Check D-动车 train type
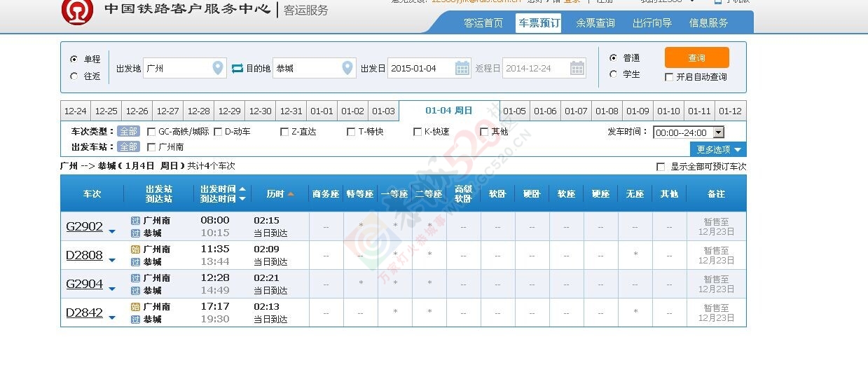Screen dimensions: 868x377 218,131
